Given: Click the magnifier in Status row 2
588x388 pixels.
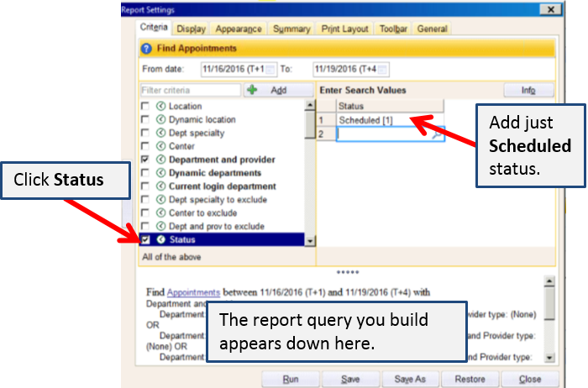Looking at the screenshot, I should [x=436, y=134].
